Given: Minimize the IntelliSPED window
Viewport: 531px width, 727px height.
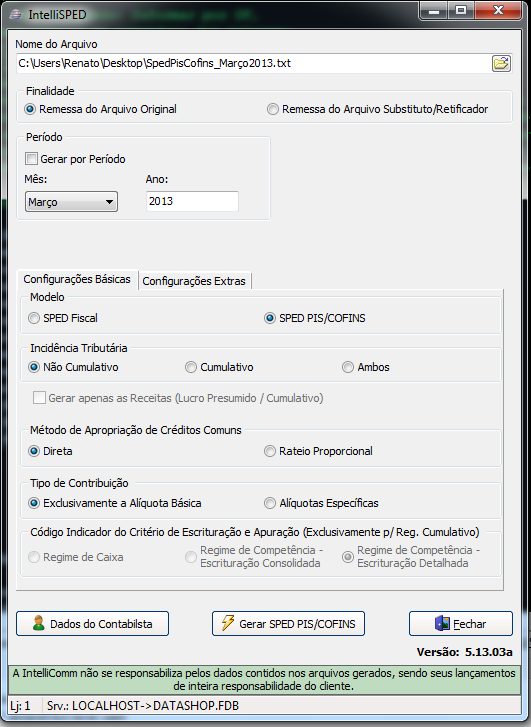Looking at the screenshot, I should 434,11.
